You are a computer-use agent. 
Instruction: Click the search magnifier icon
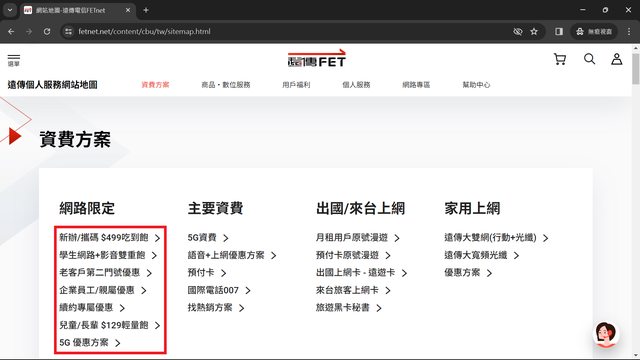click(589, 59)
